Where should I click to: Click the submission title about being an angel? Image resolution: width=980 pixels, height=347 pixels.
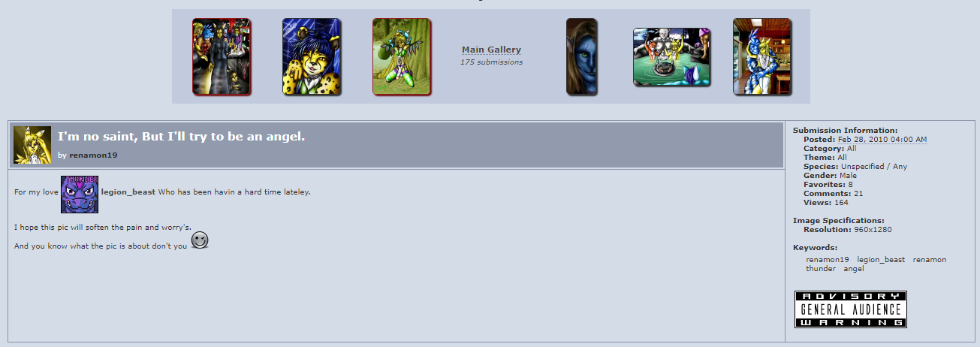coord(181,137)
